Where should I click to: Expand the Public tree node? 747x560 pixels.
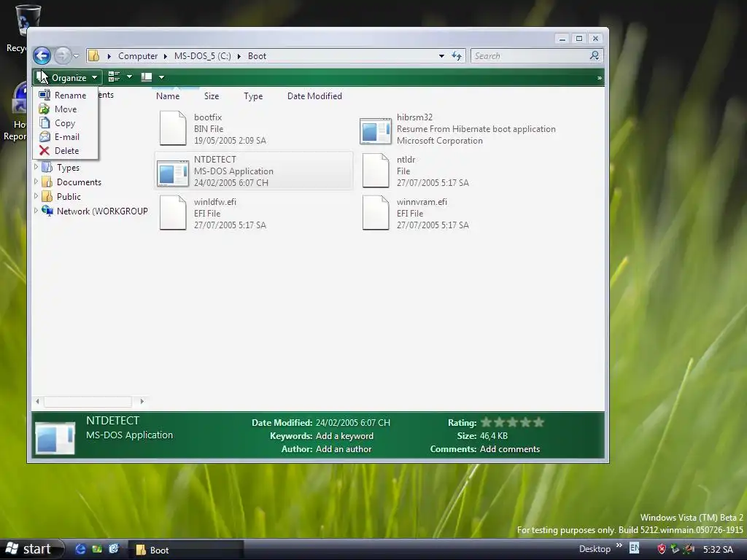(36, 195)
